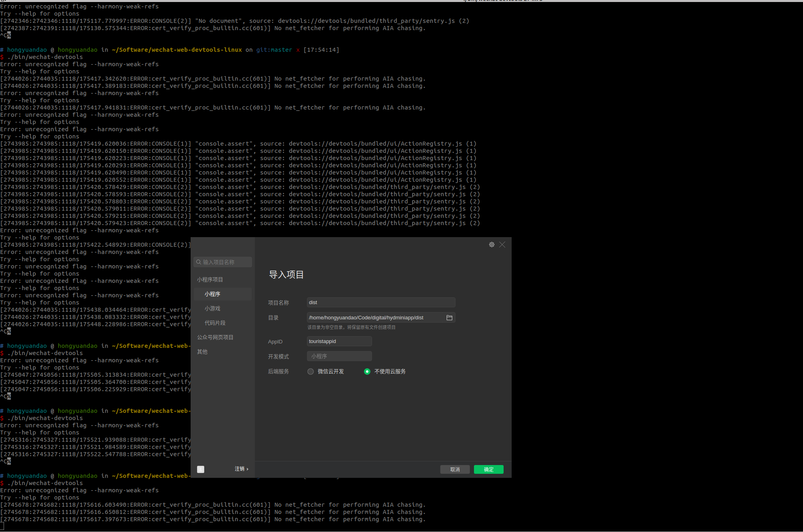The height and width of the screenshot is (532, 803).
Task: Click the 导入项目 heading
Action: click(x=286, y=275)
